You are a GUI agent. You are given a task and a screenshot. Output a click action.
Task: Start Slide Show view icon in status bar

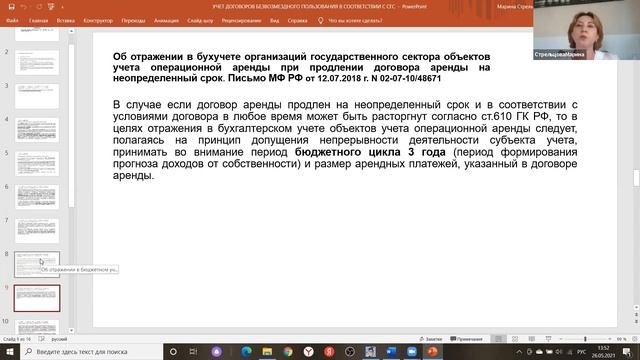(x=548, y=339)
